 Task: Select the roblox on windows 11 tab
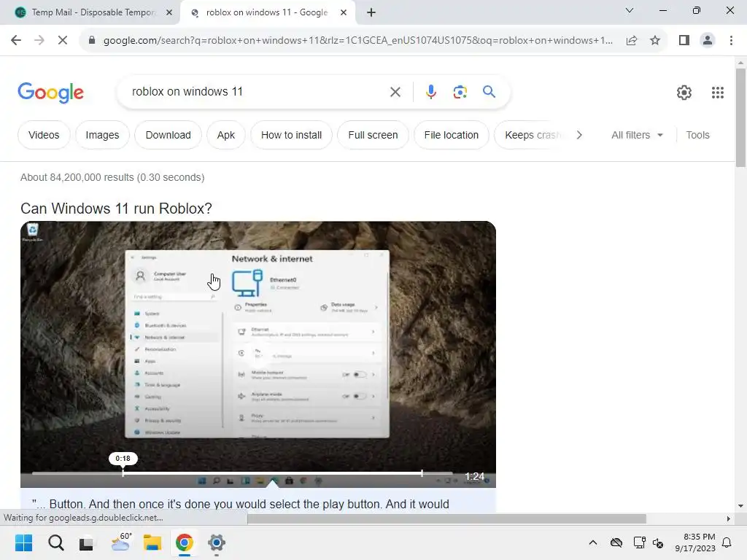coord(267,12)
